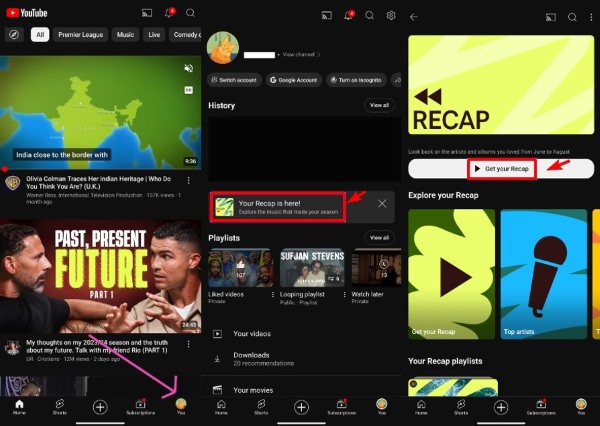Open the cast icon on the You page
Screen dimensions: 600x426
327,15
